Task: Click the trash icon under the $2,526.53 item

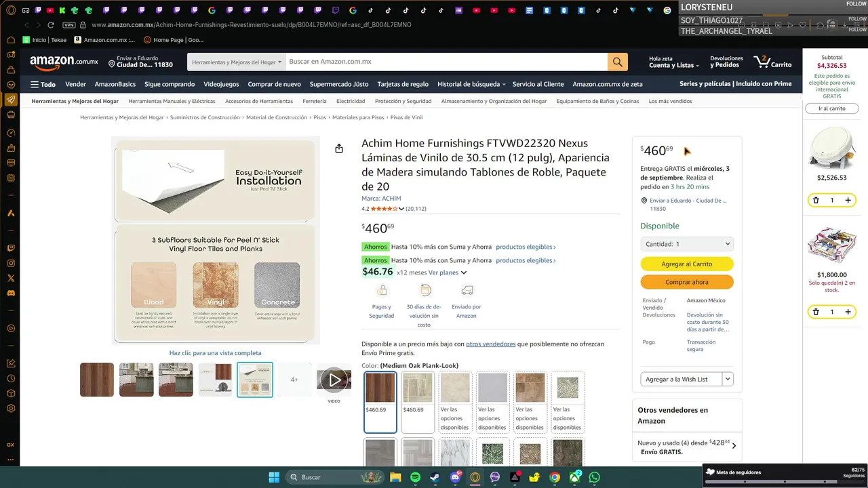Action: [816, 200]
